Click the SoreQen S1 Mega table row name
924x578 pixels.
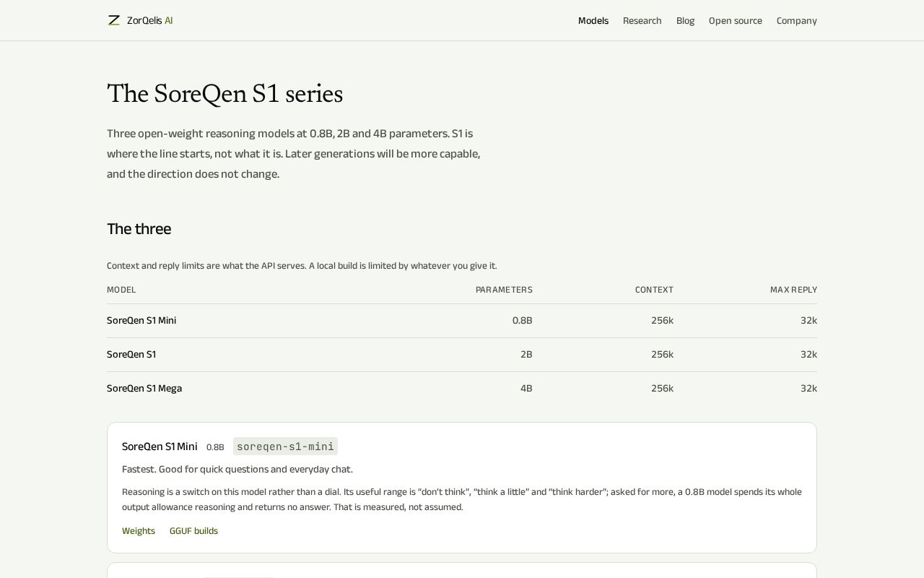pyautogui.click(x=144, y=389)
